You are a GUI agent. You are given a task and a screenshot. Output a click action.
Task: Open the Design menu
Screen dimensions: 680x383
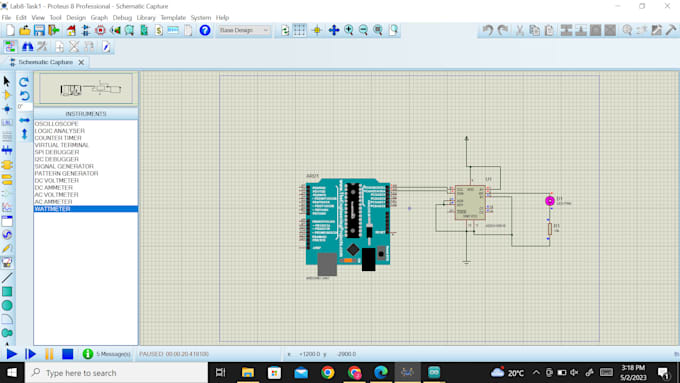click(76, 18)
